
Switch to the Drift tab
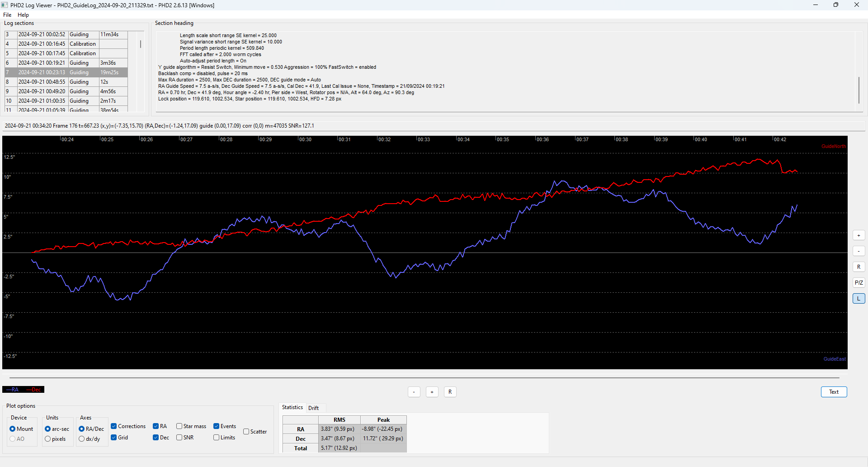pyautogui.click(x=313, y=408)
